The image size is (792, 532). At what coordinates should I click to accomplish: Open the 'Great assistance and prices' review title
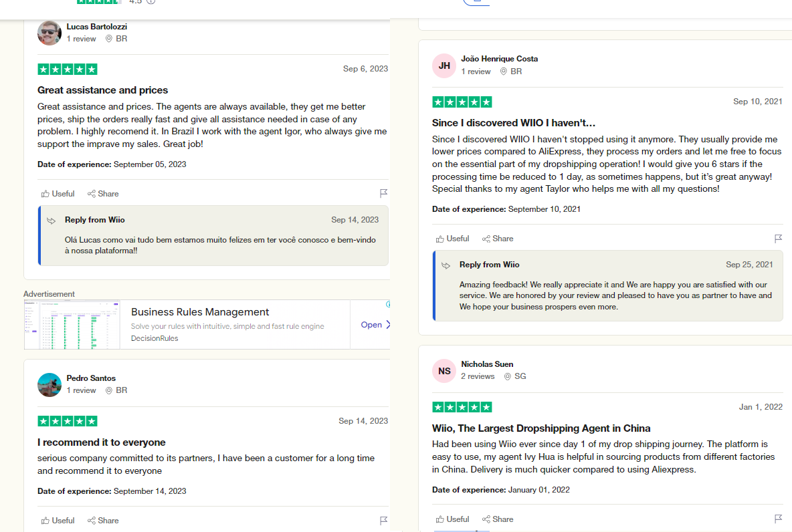102,90
